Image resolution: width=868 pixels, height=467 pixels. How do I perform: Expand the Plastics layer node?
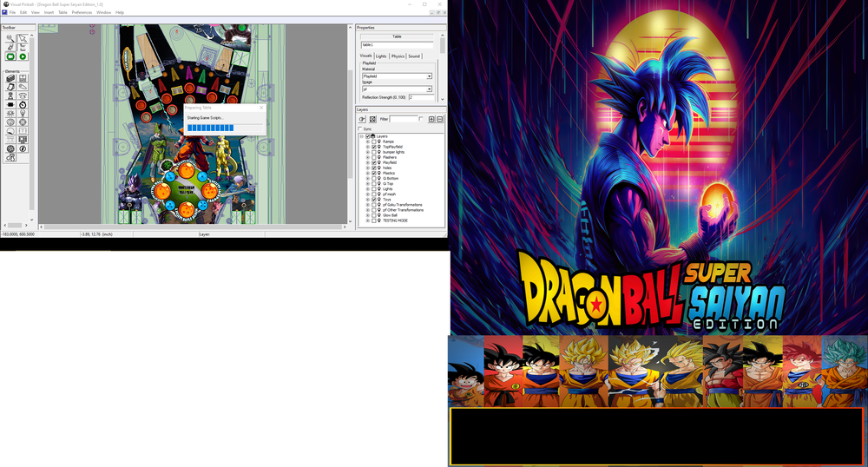point(367,174)
